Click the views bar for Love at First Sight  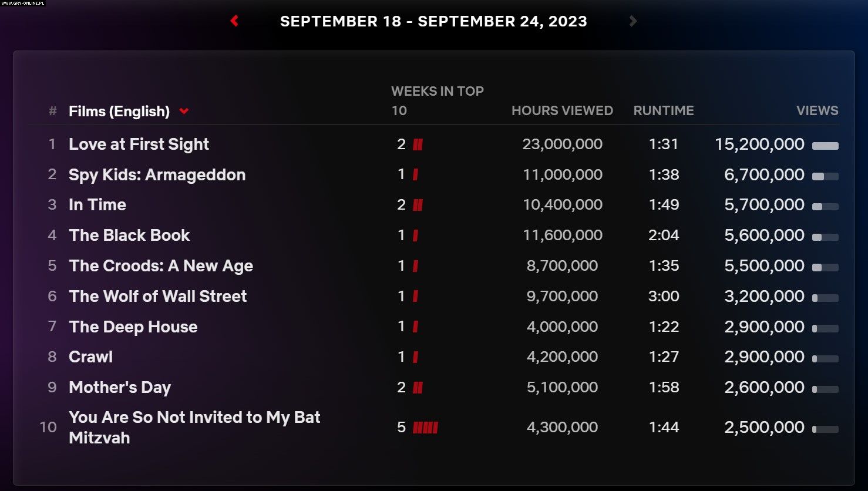pos(825,146)
